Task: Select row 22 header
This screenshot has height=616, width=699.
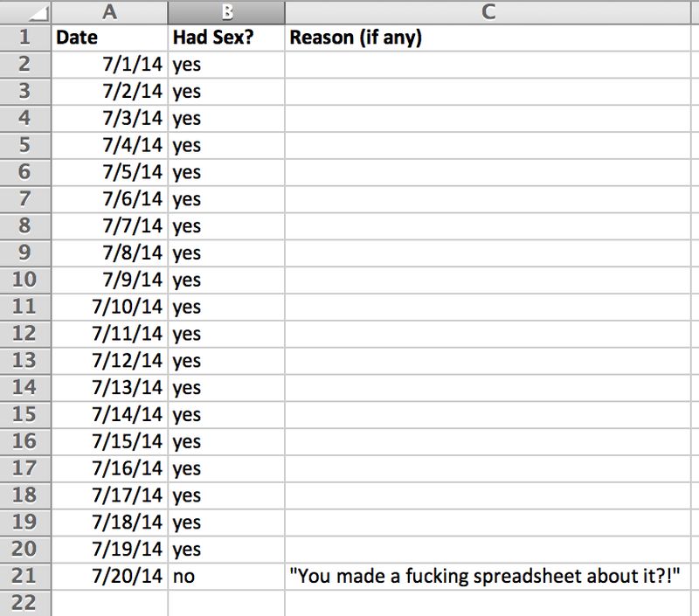Action: 25,603
